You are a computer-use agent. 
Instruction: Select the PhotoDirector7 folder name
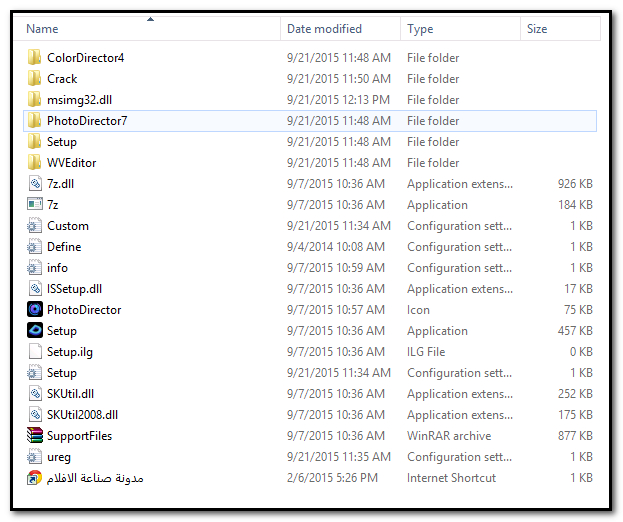87,121
